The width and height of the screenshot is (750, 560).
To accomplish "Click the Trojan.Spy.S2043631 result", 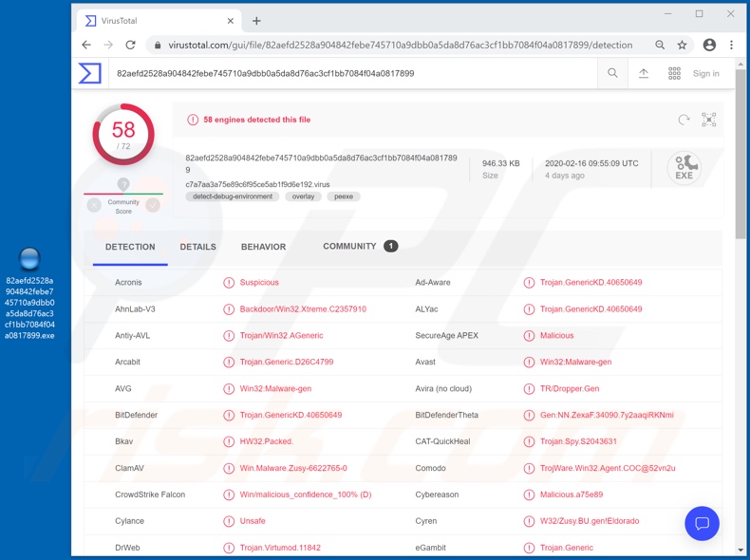I will 578,441.
